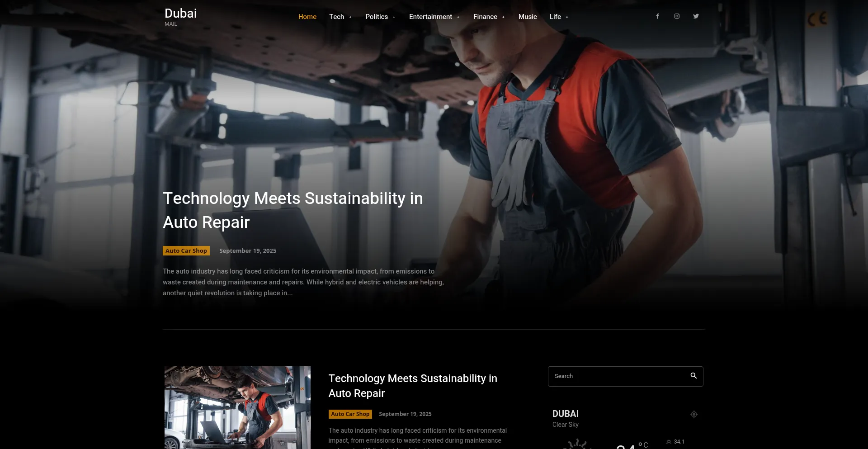
Task: Expand the Finance menu arrow
Action: pos(503,17)
